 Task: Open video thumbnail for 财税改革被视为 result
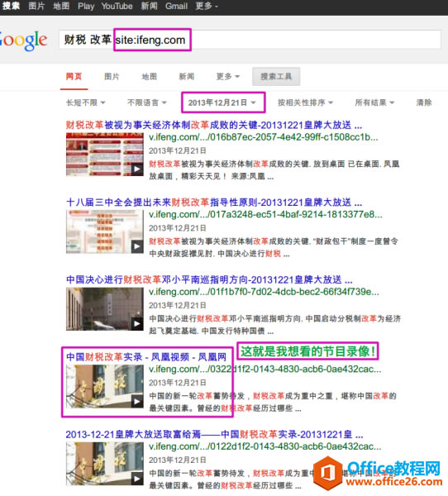(x=105, y=154)
